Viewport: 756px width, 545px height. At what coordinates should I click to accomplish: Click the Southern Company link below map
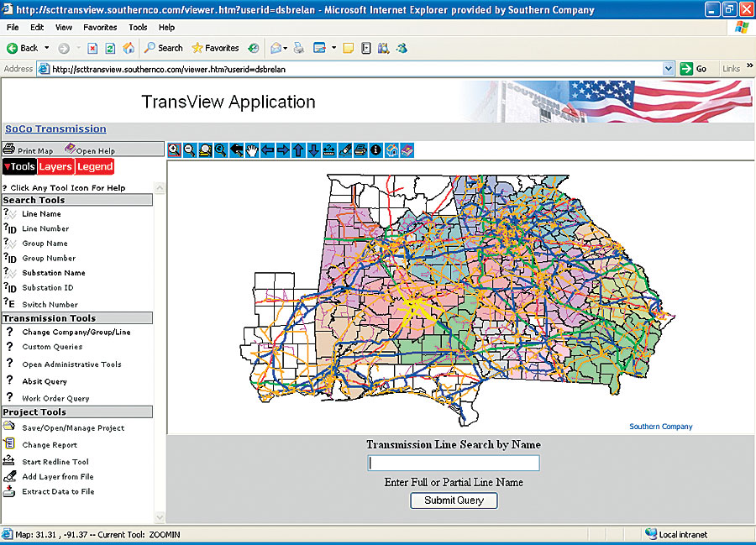(x=660, y=427)
